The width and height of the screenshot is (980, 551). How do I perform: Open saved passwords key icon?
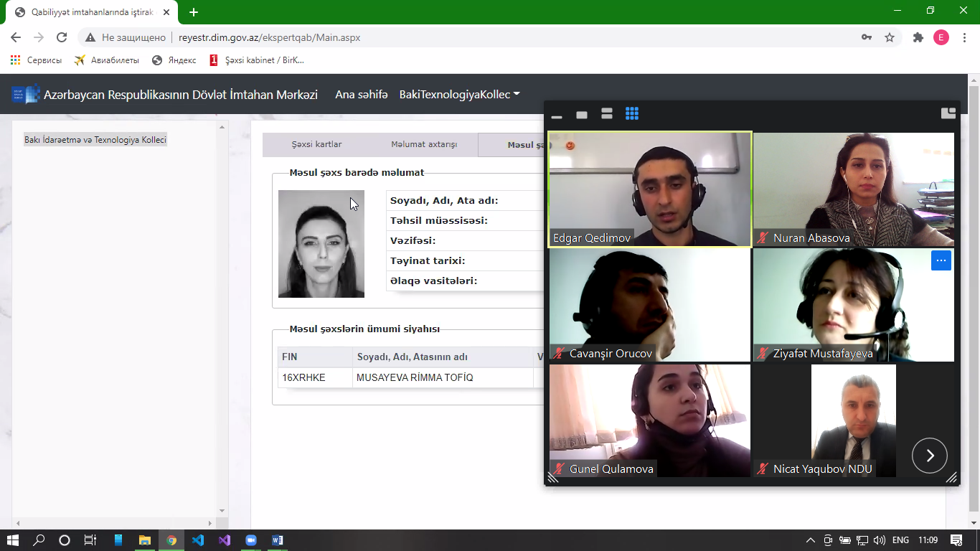point(867,37)
